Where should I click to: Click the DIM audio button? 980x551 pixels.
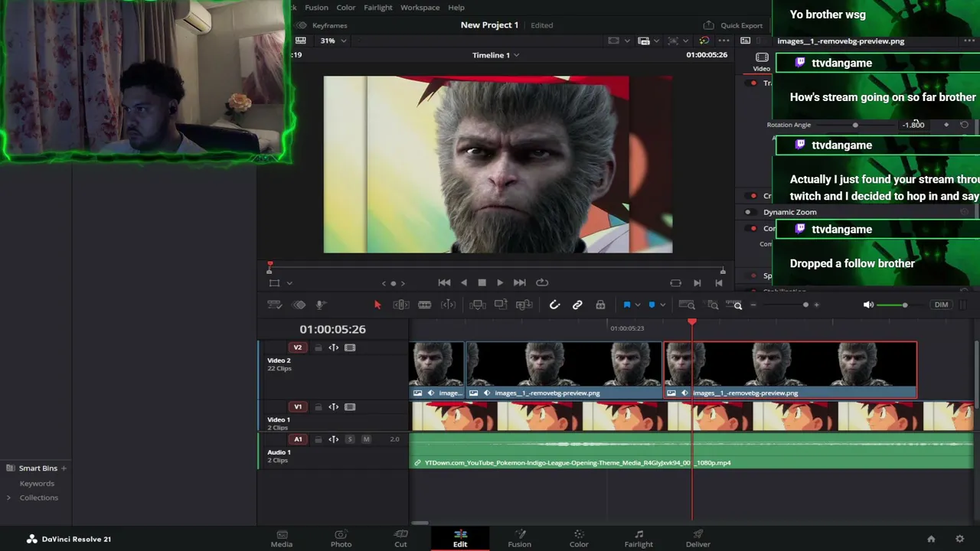coord(941,305)
